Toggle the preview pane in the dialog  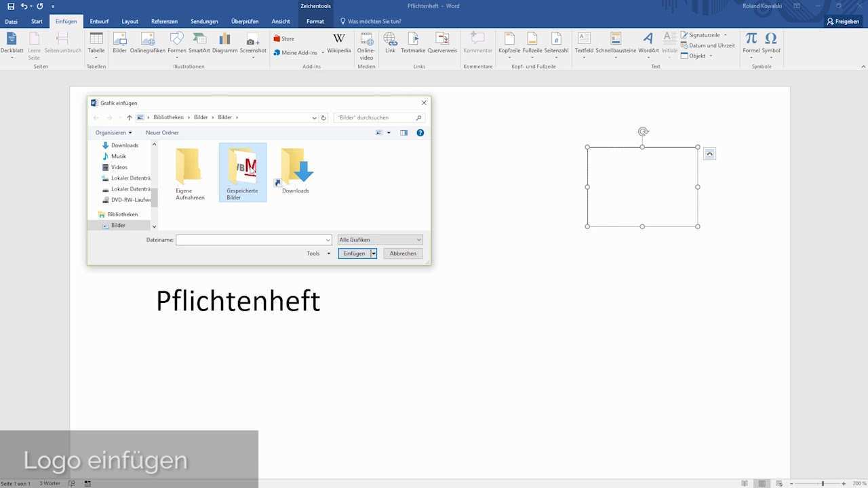pyautogui.click(x=403, y=133)
